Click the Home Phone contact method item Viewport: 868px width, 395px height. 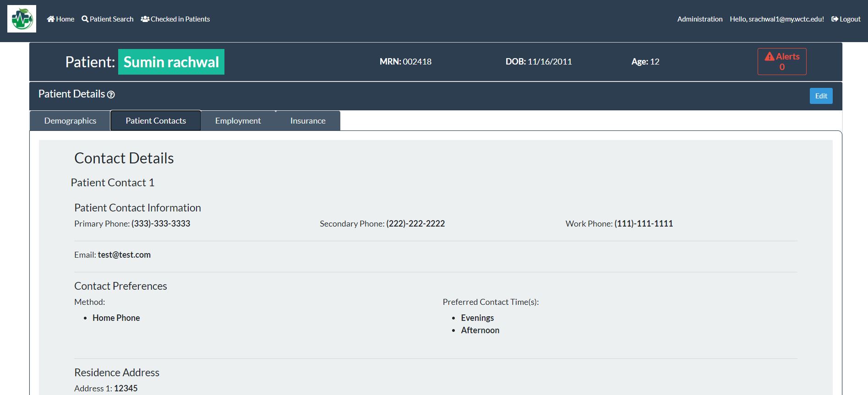116,318
